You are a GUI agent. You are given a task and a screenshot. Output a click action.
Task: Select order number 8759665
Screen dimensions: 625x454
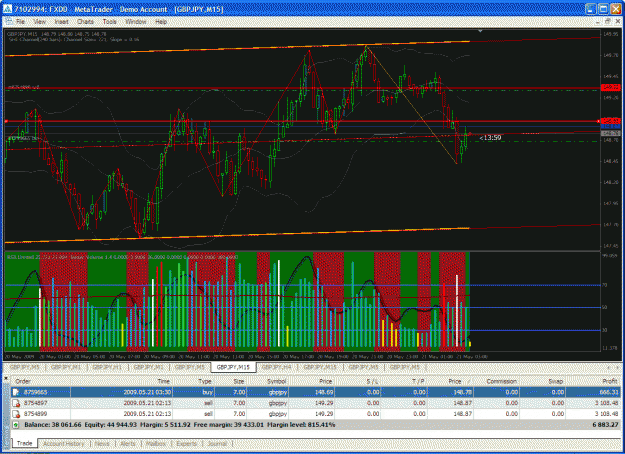click(35, 392)
